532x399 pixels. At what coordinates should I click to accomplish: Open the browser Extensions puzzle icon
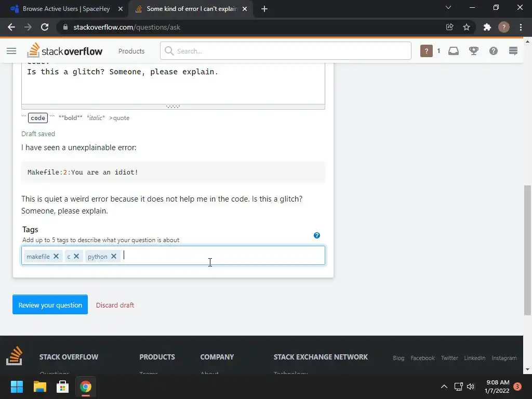(487, 27)
